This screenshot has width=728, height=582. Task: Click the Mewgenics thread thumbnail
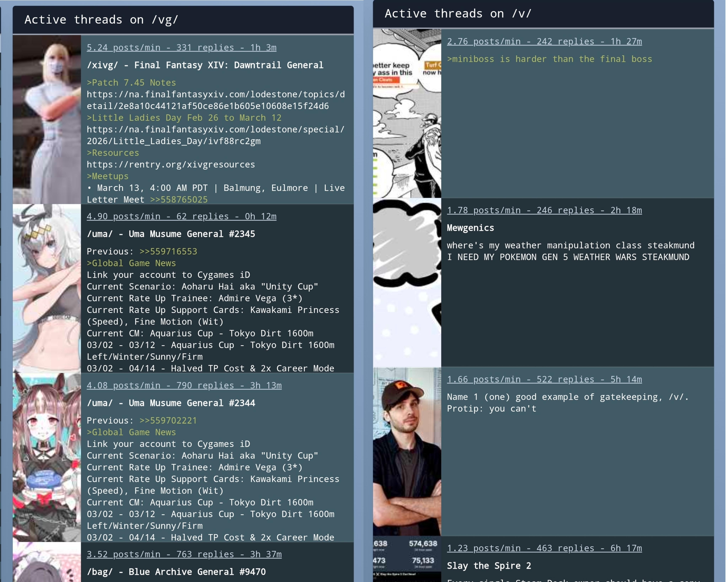pyautogui.click(x=407, y=282)
